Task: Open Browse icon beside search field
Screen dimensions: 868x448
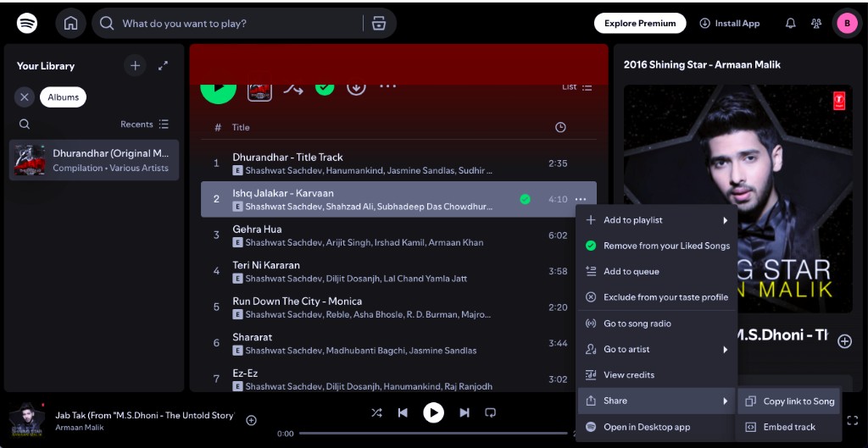Action: point(379,23)
